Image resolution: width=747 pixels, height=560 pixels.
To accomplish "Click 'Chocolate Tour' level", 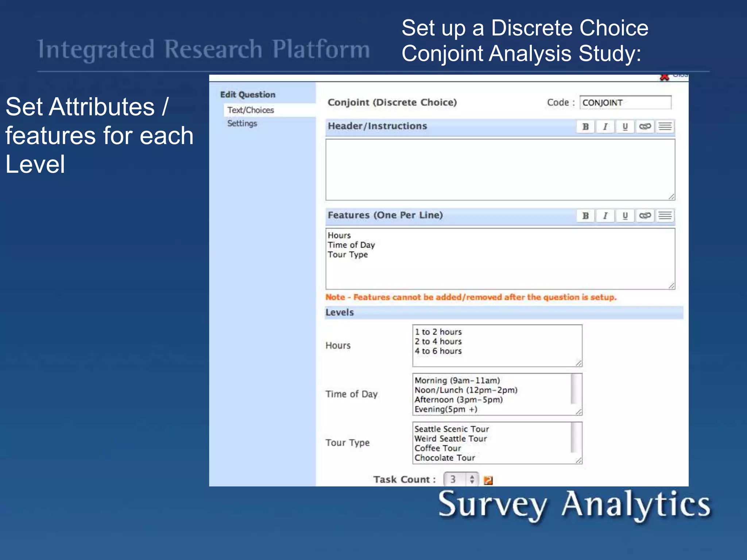I will [x=445, y=458].
